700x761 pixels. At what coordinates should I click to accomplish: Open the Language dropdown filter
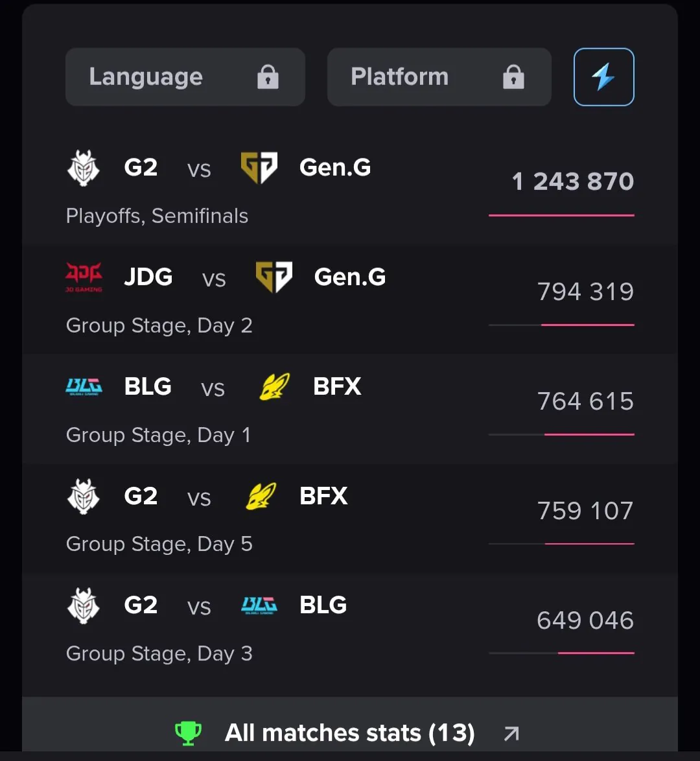point(185,77)
